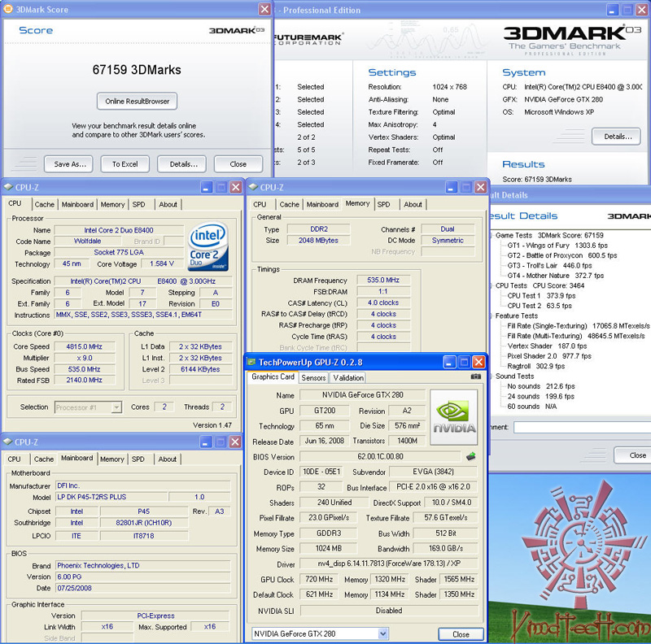The width and height of the screenshot is (651, 644).
Task: Click the 67159 3DMarks score text
Action: click(x=137, y=69)
